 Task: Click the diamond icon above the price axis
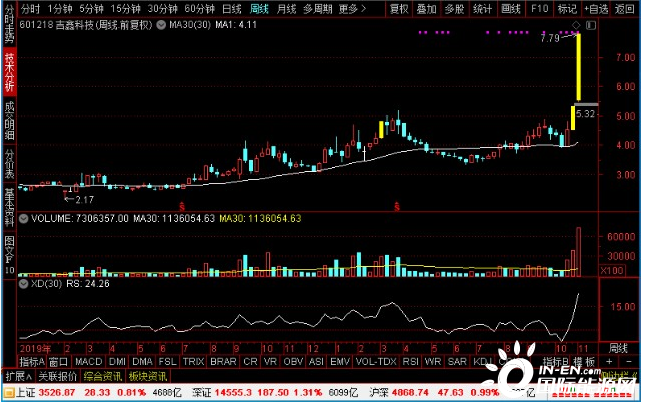click(575, 24)
